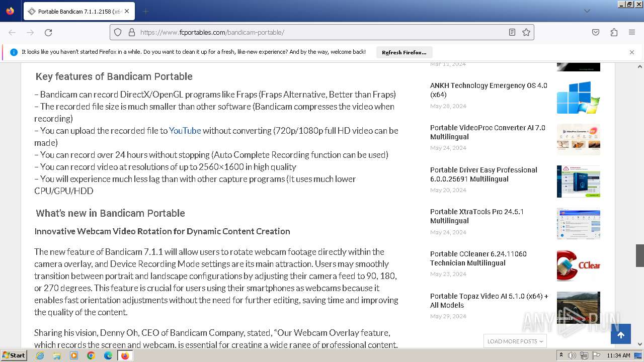Launch Google Chrome from taskbar
644x362 pixels.
coord(91,355)
